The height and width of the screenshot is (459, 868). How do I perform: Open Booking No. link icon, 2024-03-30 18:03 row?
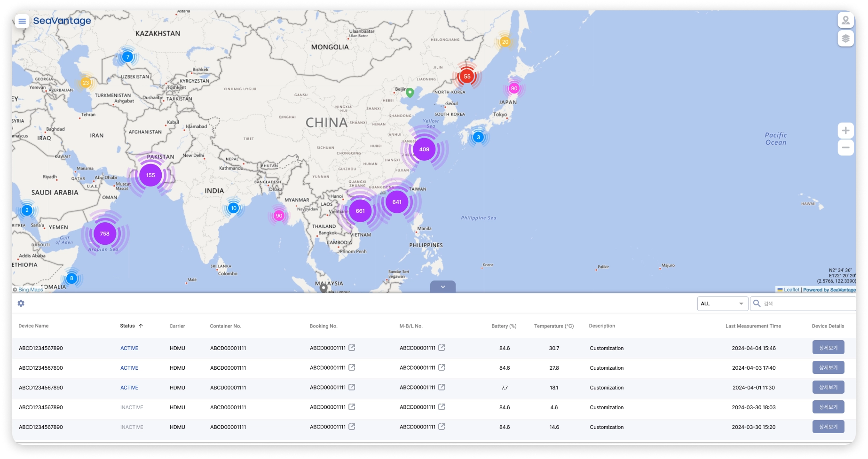pyautogui.click(x=352, y=407)
